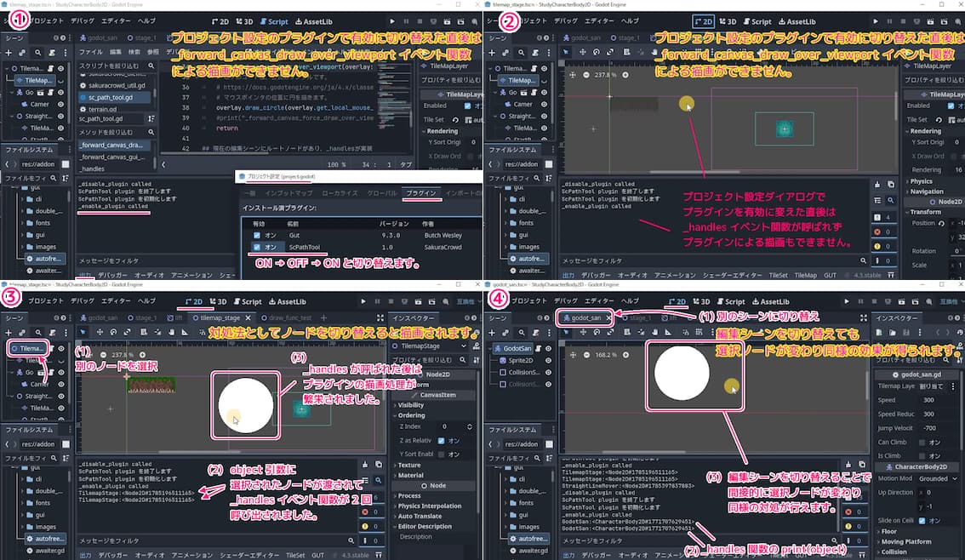Open the プラグイン tab in Project Settings

421,193
